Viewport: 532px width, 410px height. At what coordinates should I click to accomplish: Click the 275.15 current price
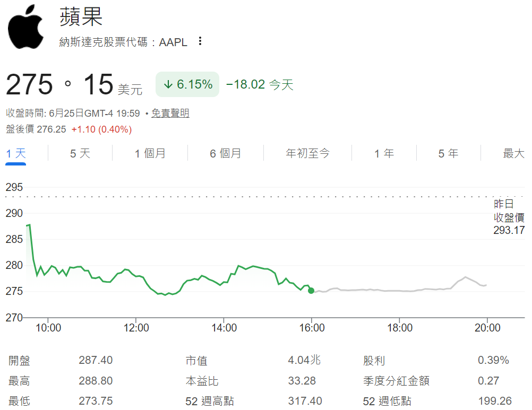[59, 84]
